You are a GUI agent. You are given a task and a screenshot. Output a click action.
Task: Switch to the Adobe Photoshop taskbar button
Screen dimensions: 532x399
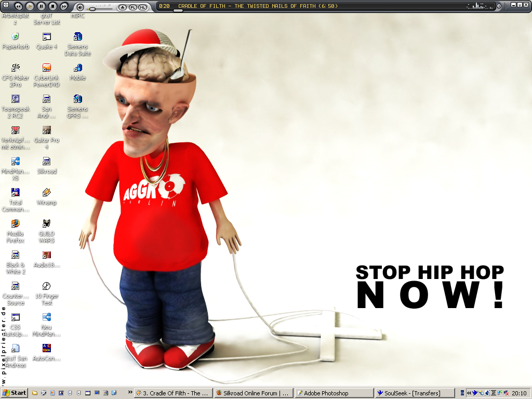click(334, 393)
